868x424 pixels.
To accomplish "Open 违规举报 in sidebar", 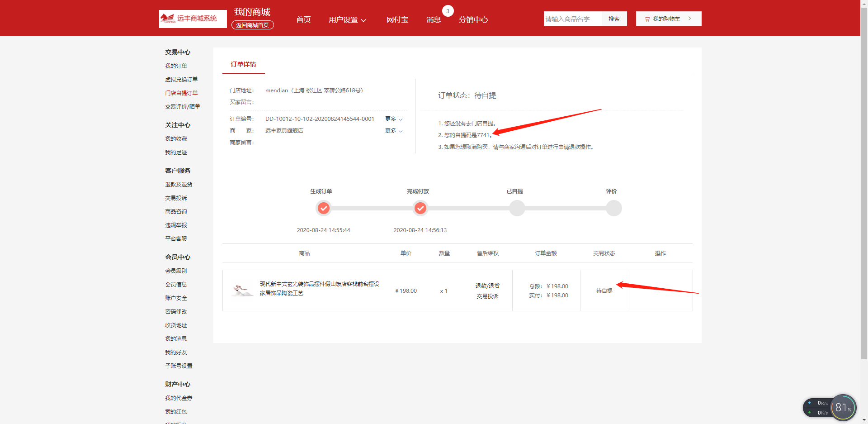I will tap(176, 225).
